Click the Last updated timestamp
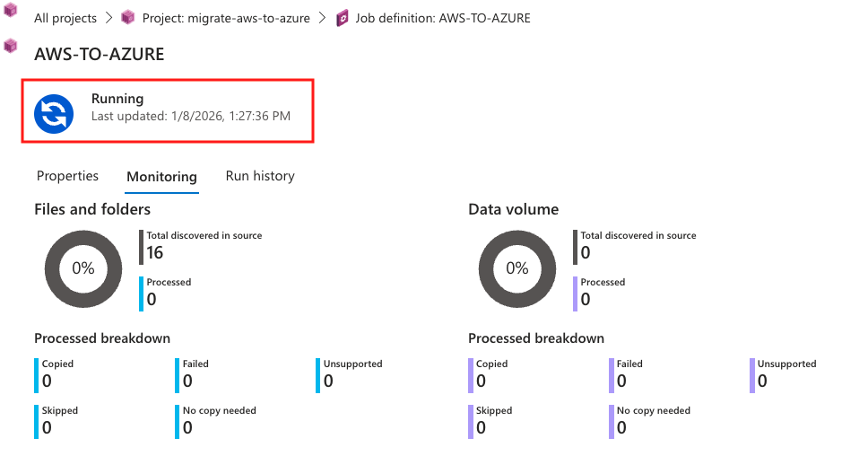The width and height of the screenshot is (868, 456). point(190,117)
